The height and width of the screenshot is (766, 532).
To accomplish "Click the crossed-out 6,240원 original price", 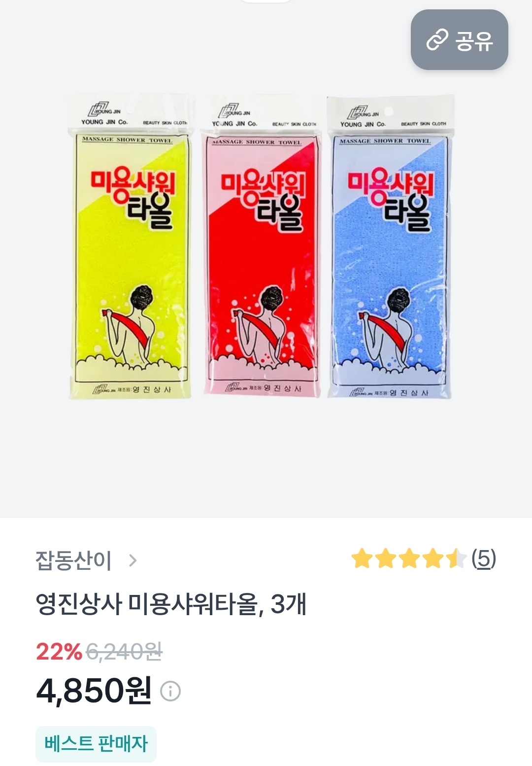I will point(124,652).
